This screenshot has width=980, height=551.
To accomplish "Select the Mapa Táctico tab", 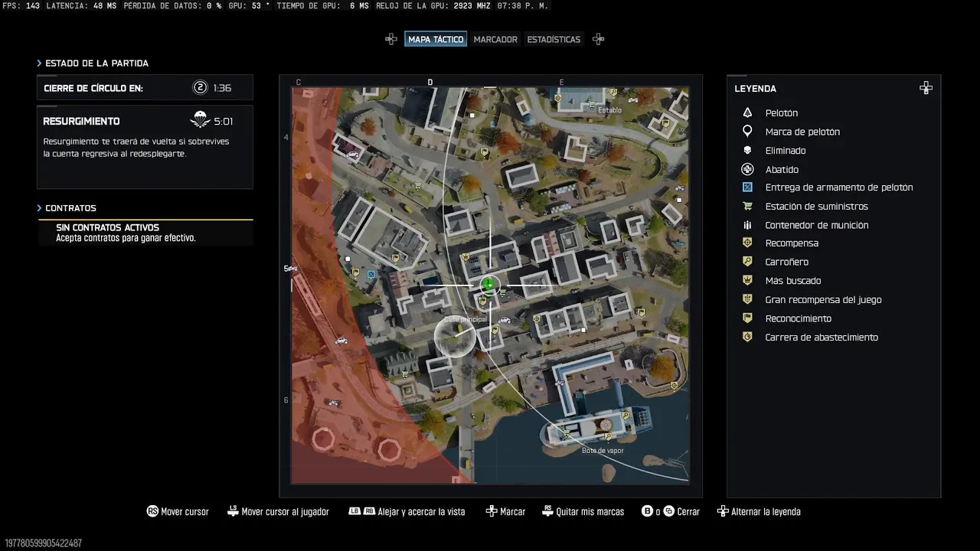I will tap(436, 39).
